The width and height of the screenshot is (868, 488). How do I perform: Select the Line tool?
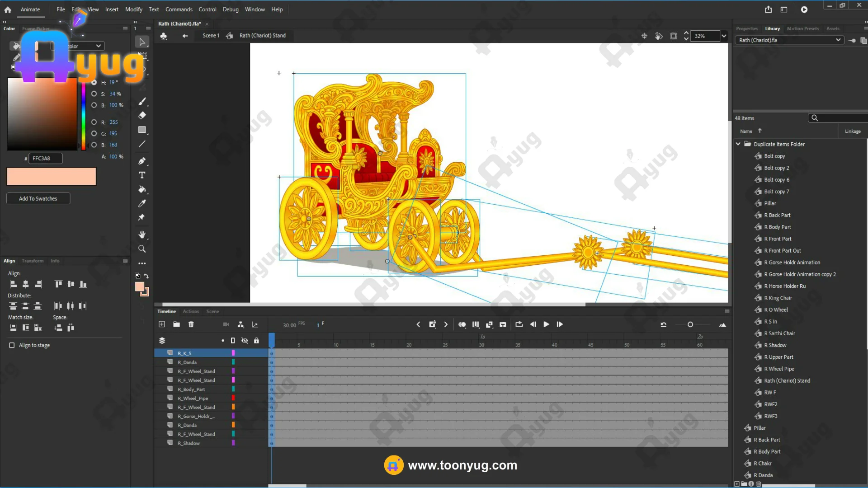tap(142, 144)
